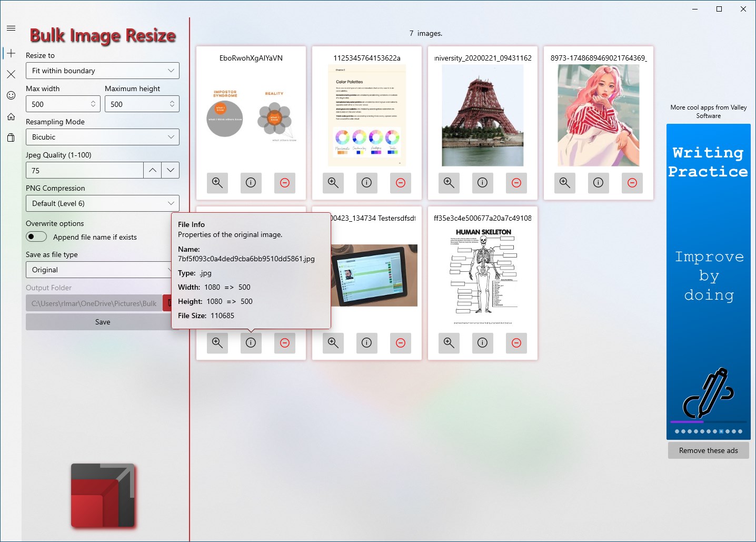Click the Impostor Syndrome diagram thumbnail
The width and height of the screenshot is (756, 542).
point(251,116)
